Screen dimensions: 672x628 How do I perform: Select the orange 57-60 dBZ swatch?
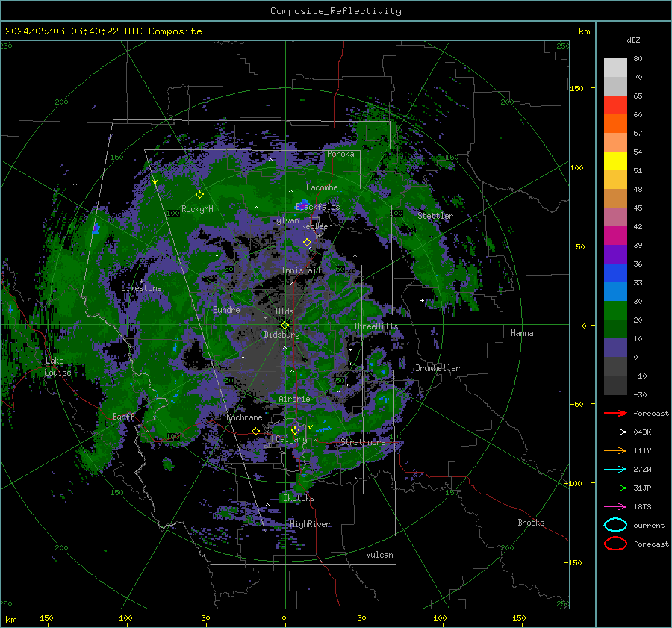tap(615, 124)
